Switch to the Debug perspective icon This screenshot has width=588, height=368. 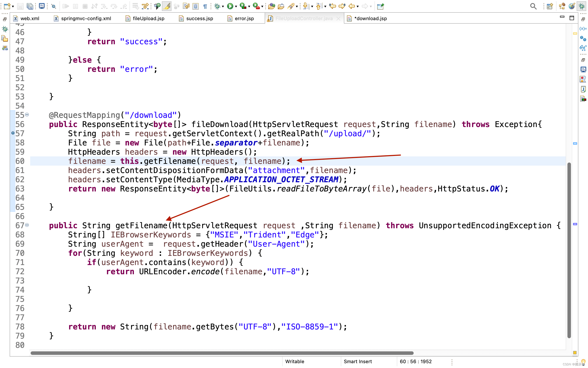point(582,6)
